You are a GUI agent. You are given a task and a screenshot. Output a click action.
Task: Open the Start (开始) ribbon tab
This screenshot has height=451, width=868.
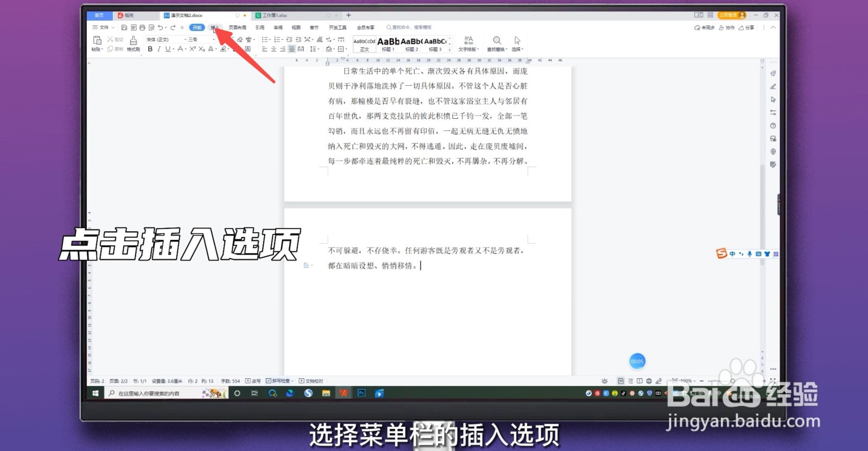(x=197, y=28)
